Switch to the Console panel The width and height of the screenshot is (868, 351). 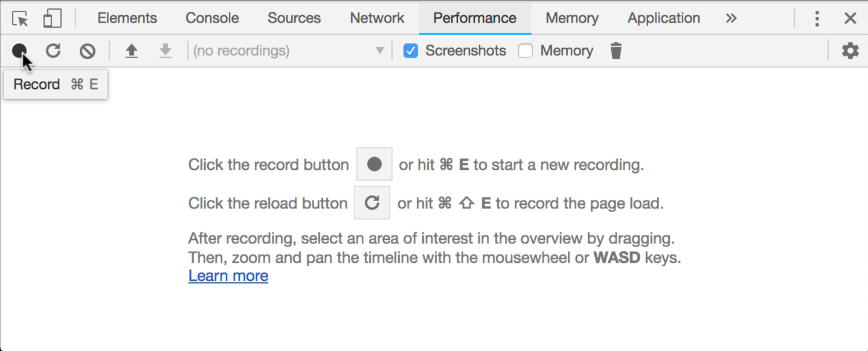click(211, 18)
